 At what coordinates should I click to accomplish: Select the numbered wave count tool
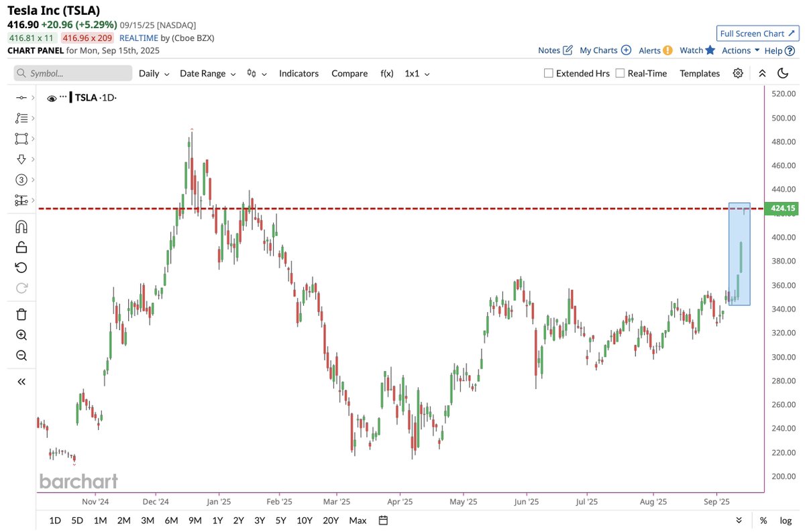(x=21, y=179)
